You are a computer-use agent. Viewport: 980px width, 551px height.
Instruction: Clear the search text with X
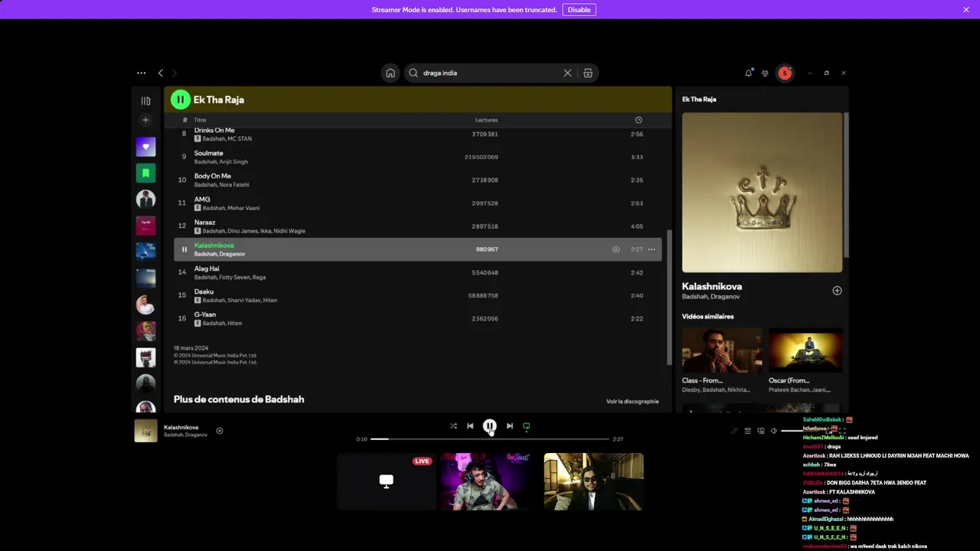click(x=567, y=73)
